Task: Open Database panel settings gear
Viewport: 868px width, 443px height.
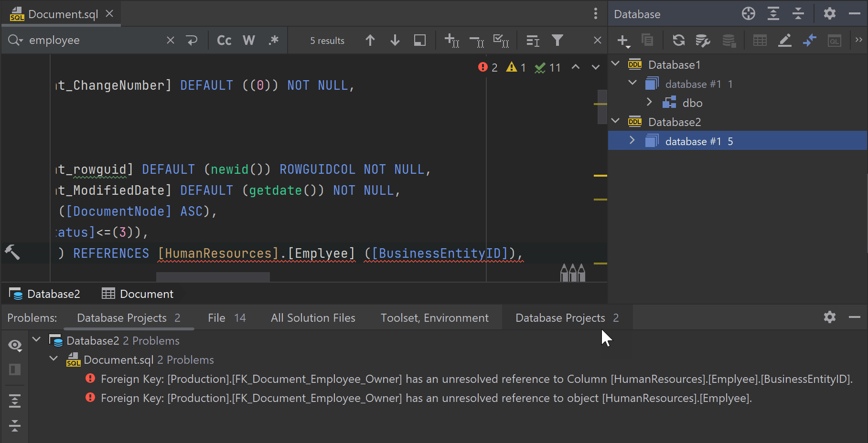Action: tap(829, 14)
